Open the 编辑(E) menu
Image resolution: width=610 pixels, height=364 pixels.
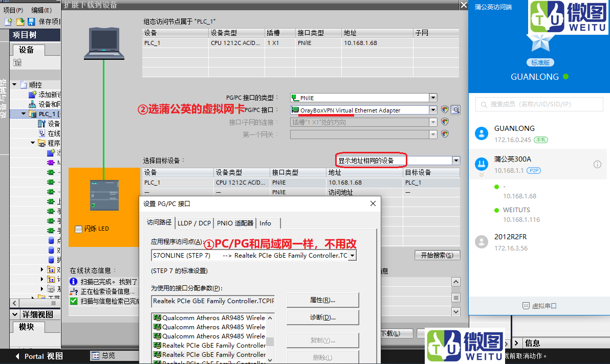pyautogui.click(x=41, y=10)
